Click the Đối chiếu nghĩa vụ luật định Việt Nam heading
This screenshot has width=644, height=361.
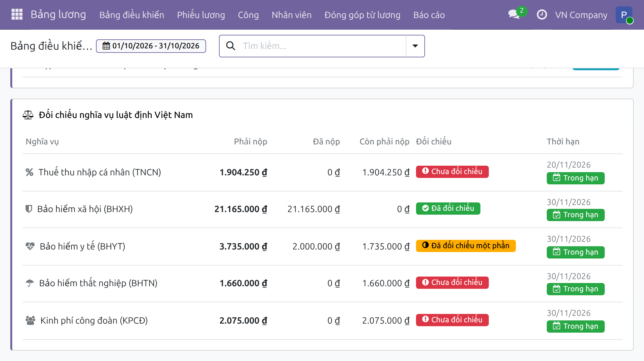(x=116, y=115)
